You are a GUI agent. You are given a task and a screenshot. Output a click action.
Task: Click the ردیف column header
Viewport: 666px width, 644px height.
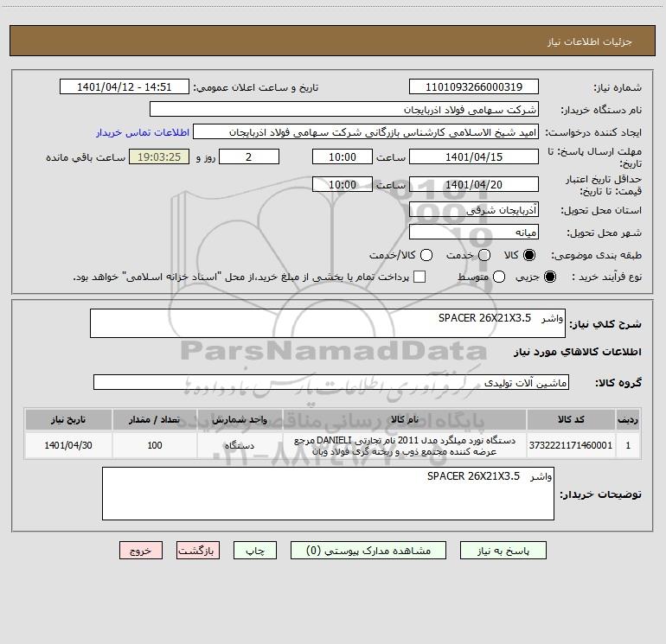[x=628, y=419]
